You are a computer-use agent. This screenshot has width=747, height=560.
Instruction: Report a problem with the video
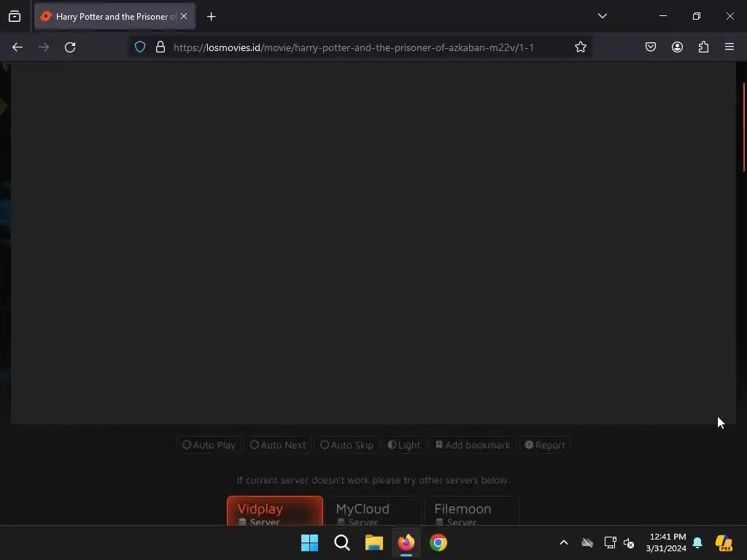pos(544,445)
